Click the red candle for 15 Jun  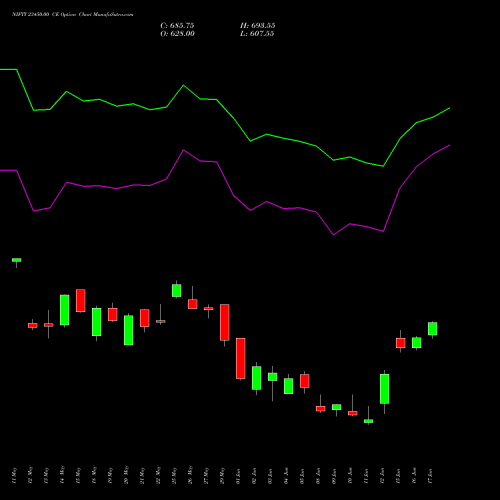401,343
